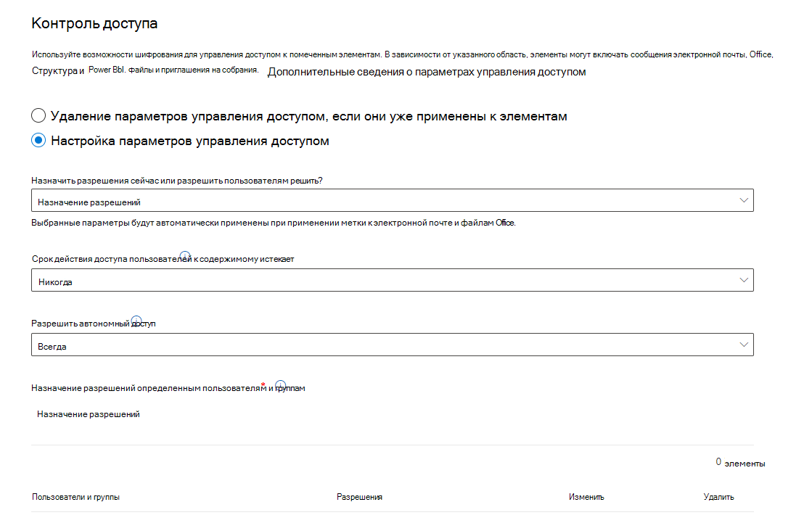Click the Удалить column header
The height and width of the screenshot is (531, 812).
[718, 497]
